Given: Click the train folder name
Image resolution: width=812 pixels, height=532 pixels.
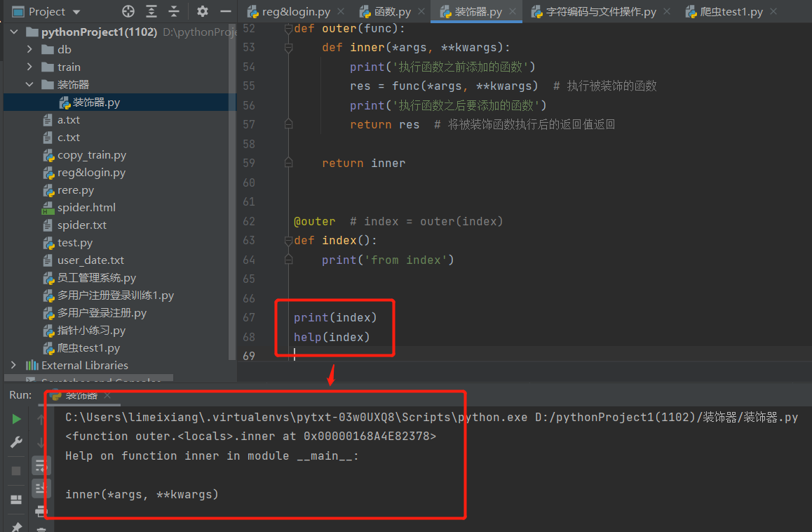Looking at the screenshot, I should point(69,67).
